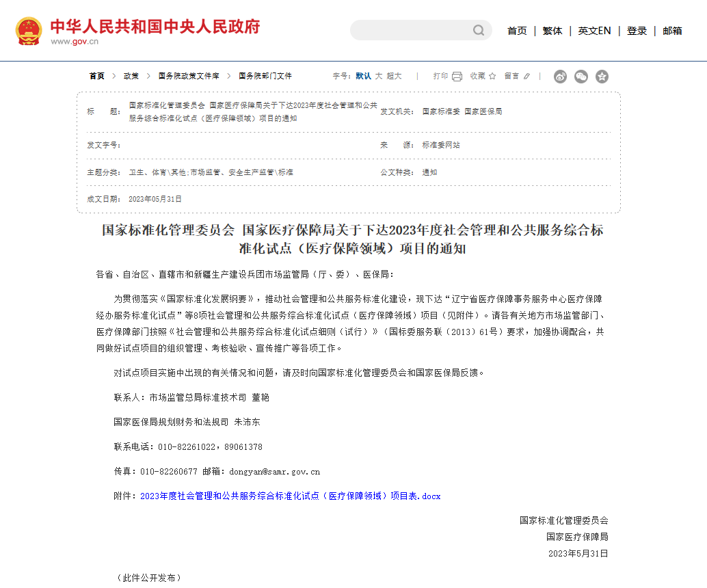Click the signature date 2023年5月31日

coord(578,553)
